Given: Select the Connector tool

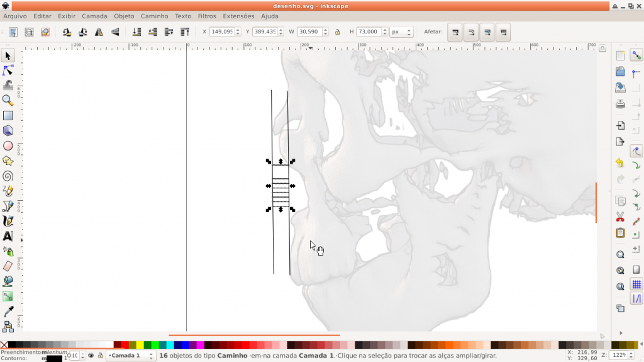Looking at the screenshot, I should [8, 327].
